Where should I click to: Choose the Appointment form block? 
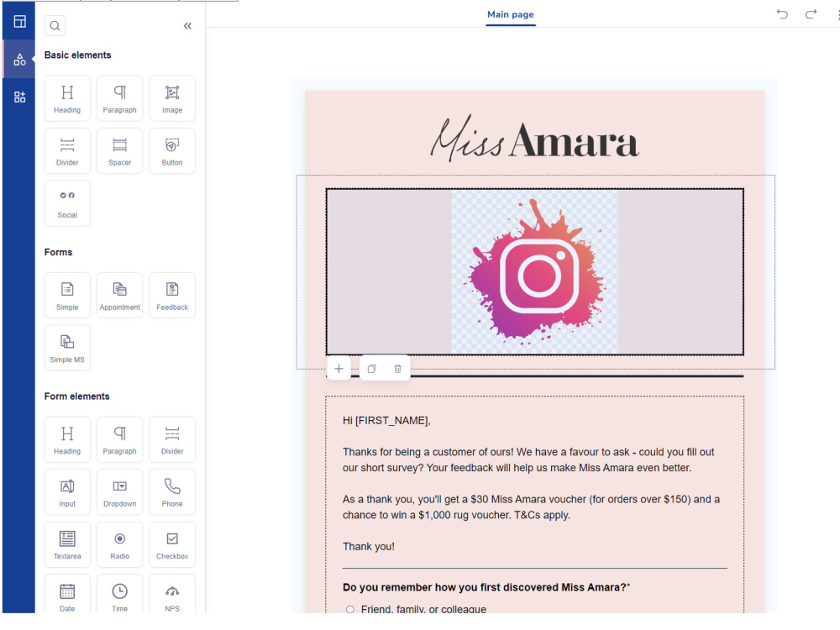point(119,296)
